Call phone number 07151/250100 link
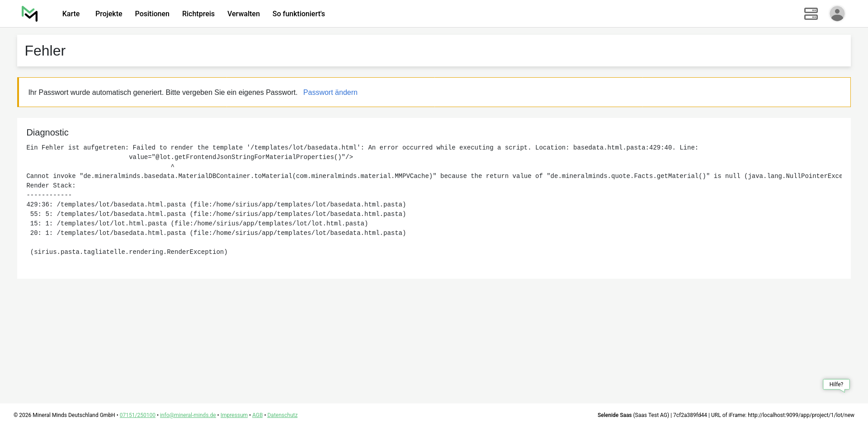Screen dimensions: 868x426 point(137,415)
